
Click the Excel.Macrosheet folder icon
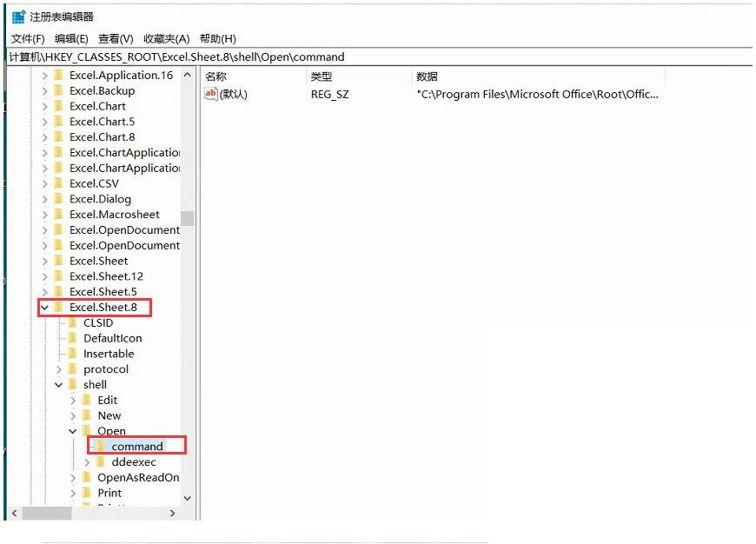[59, 214]
